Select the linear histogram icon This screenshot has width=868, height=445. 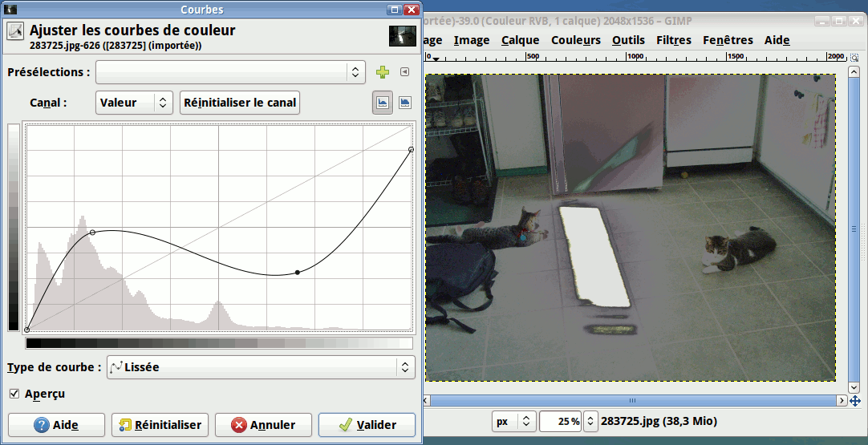(383, 103)
